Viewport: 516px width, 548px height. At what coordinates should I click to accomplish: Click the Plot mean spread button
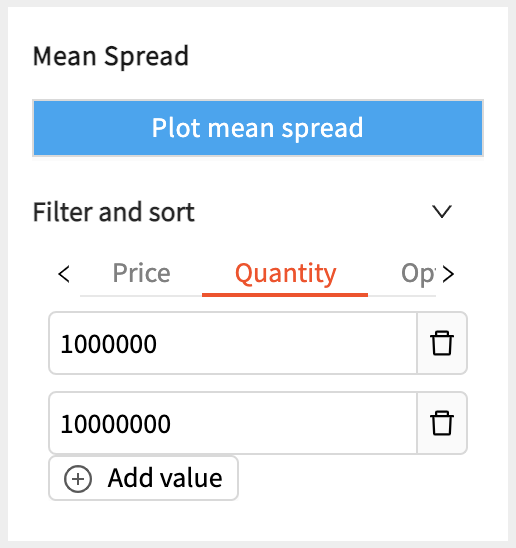coord(258,128)
